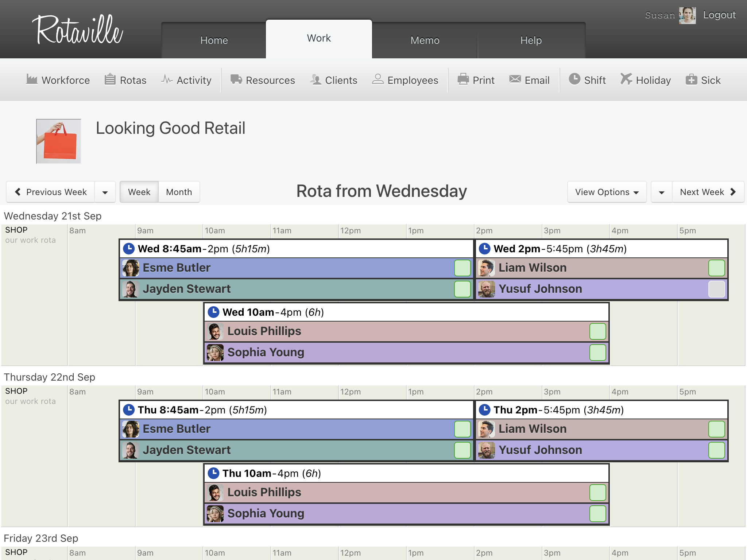Image resolution: width=747 pixels, height=560 pixels.
Task: Expand the dropdown arrow beside Next Week
Action: [x=661, y=192]
